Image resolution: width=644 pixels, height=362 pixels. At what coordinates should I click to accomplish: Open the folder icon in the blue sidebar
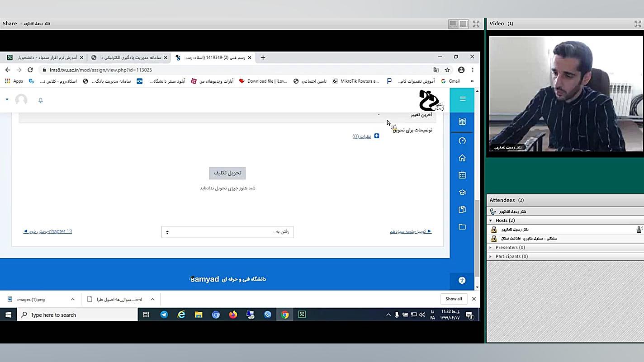point(462,226)
